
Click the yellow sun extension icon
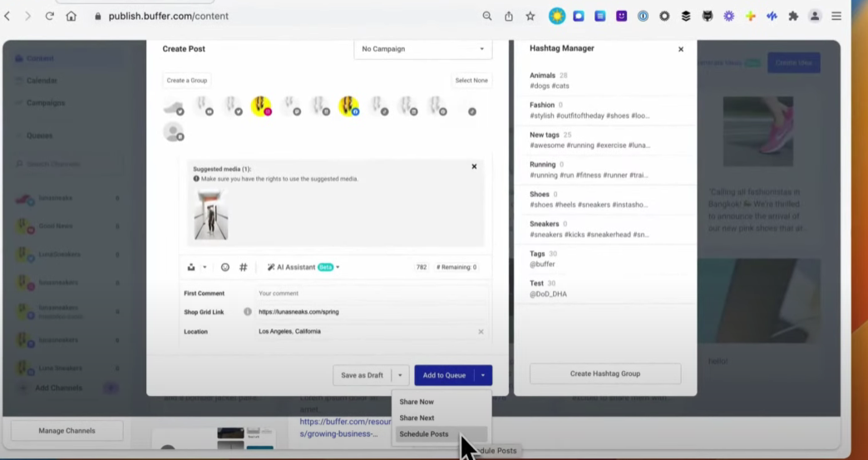point(557,16)
